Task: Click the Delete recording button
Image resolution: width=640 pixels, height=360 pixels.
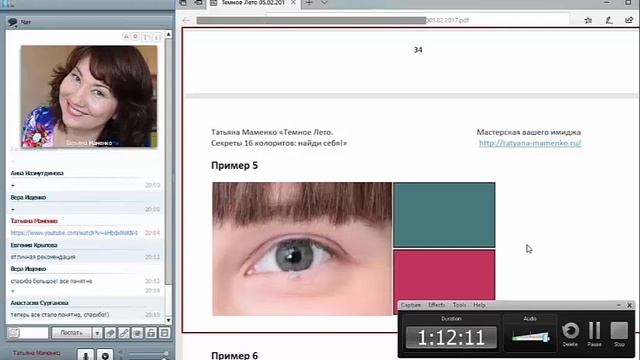Action: [x=570, y=334]
